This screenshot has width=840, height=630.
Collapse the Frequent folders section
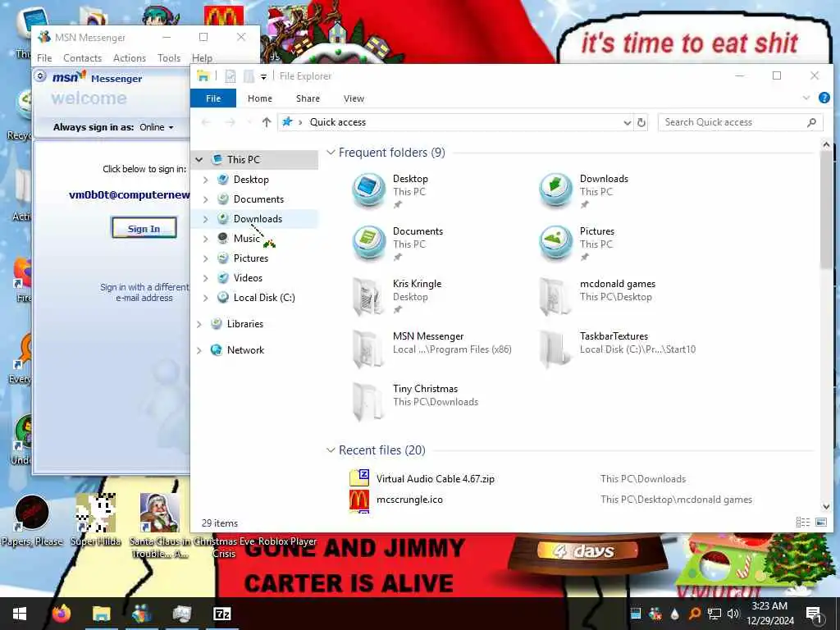coord(331,153)
